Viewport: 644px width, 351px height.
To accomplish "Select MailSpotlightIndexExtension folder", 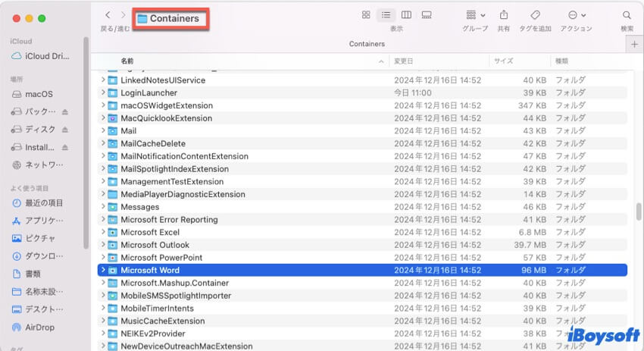I will [x=362, y=169].
